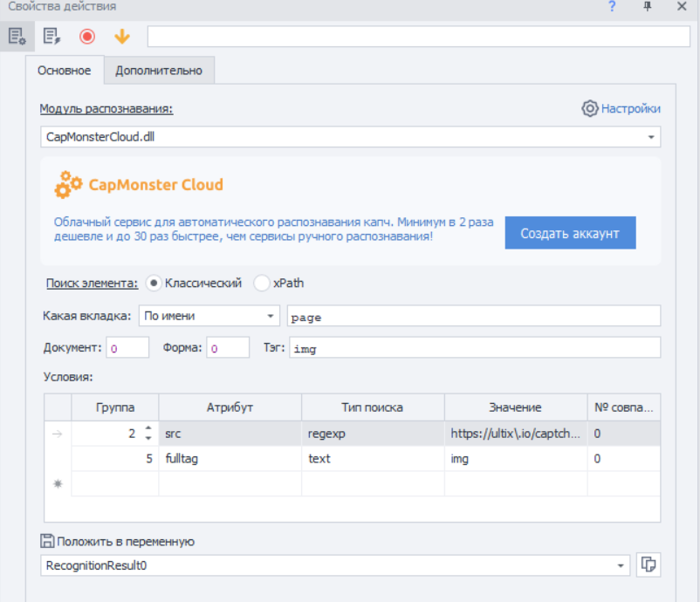Click the empty new row attribute cell
The width and height of the screenshot is (700, 602).
coord(230,483)
